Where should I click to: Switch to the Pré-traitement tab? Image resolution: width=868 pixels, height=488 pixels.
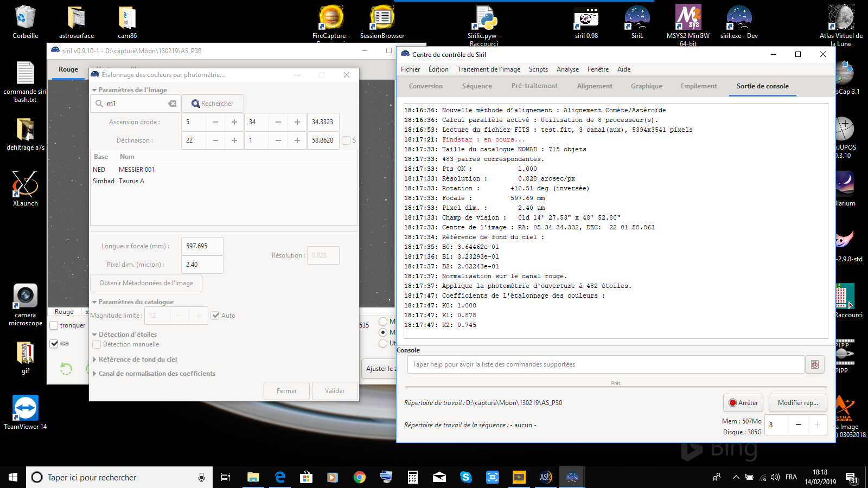pos(534,86)
